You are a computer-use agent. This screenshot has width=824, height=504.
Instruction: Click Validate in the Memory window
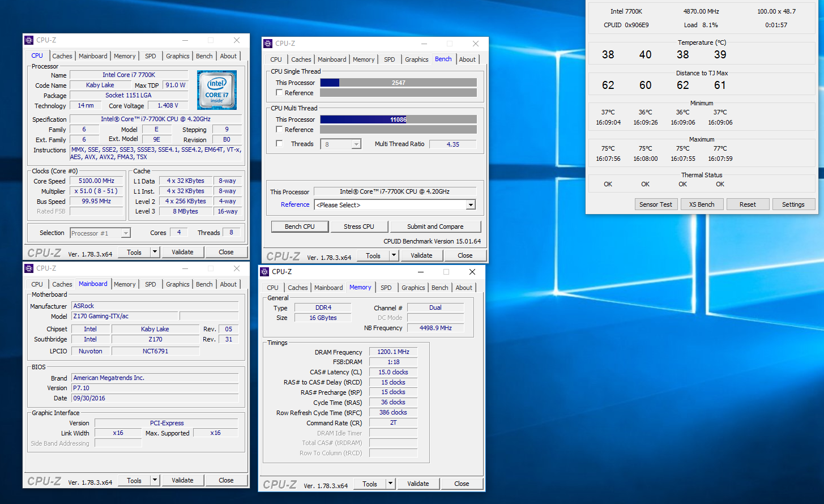coord(418,484)
